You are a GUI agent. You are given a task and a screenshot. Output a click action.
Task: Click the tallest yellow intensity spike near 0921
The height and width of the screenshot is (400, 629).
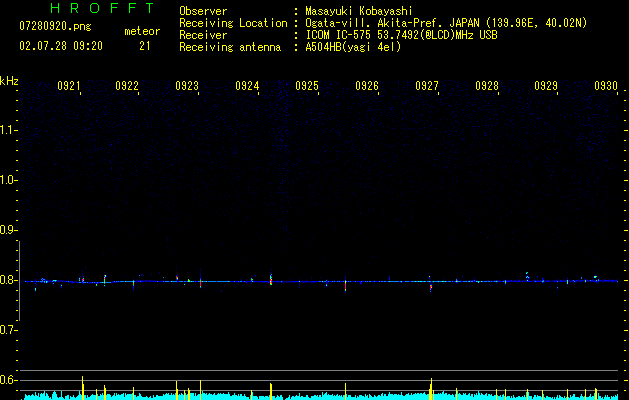(x=83, y=387)
